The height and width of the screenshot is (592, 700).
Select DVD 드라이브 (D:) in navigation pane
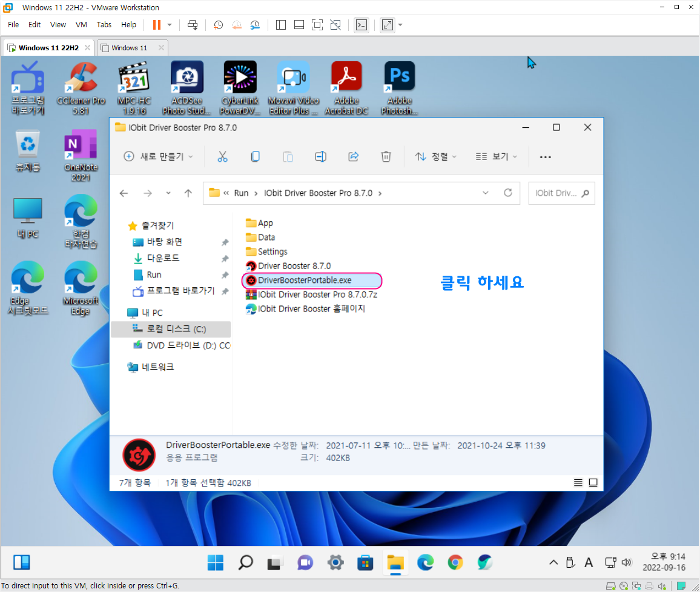pyautogui.click(x=182, y=345)
